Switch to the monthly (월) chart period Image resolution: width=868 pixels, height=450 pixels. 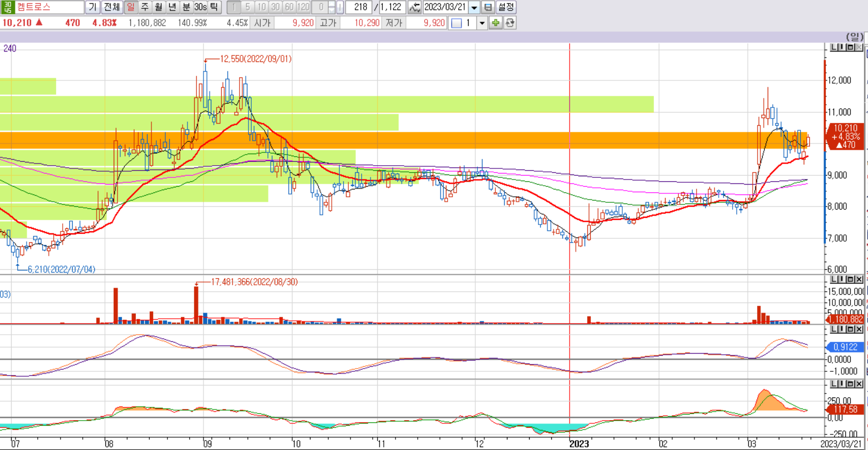click(158, 7)
